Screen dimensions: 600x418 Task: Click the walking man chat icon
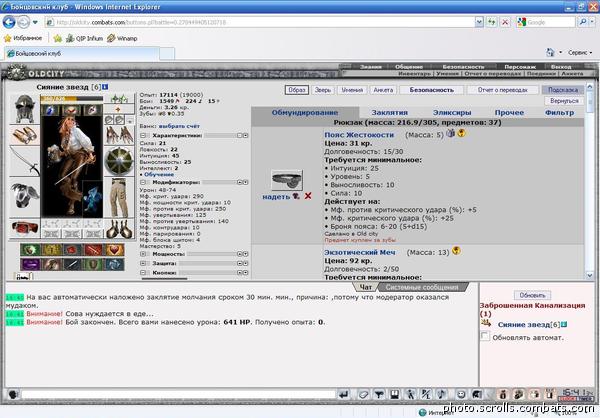(x=411, y=394)
